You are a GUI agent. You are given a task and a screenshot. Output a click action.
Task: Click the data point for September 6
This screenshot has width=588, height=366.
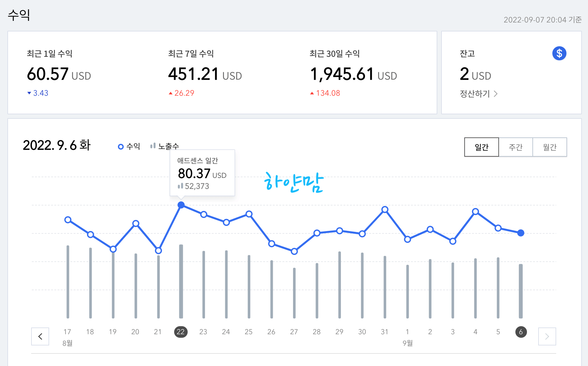(x=521, y=233)
